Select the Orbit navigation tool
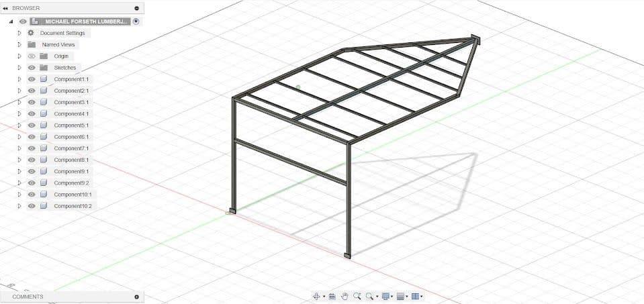This screenshot has height=304, width=644. pyautogui.click(x=316, y=296)
